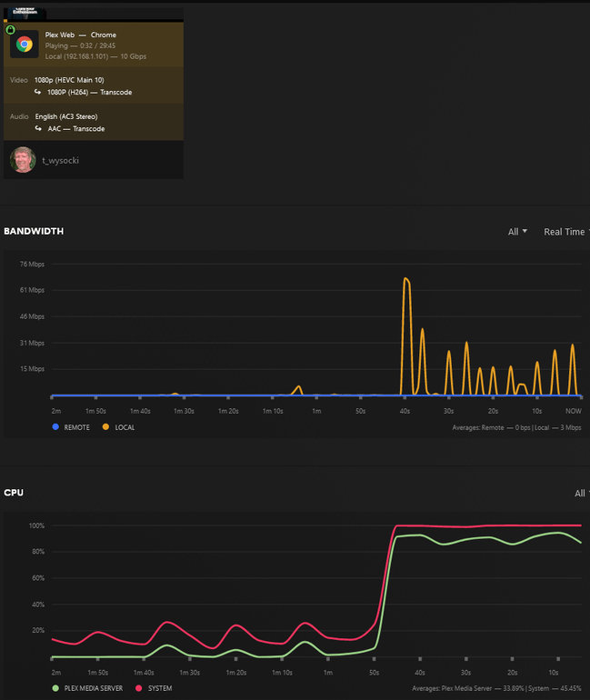590x700 pixels.
Task: Open the Bandwidth All dropdown
Action: (517, 232)
